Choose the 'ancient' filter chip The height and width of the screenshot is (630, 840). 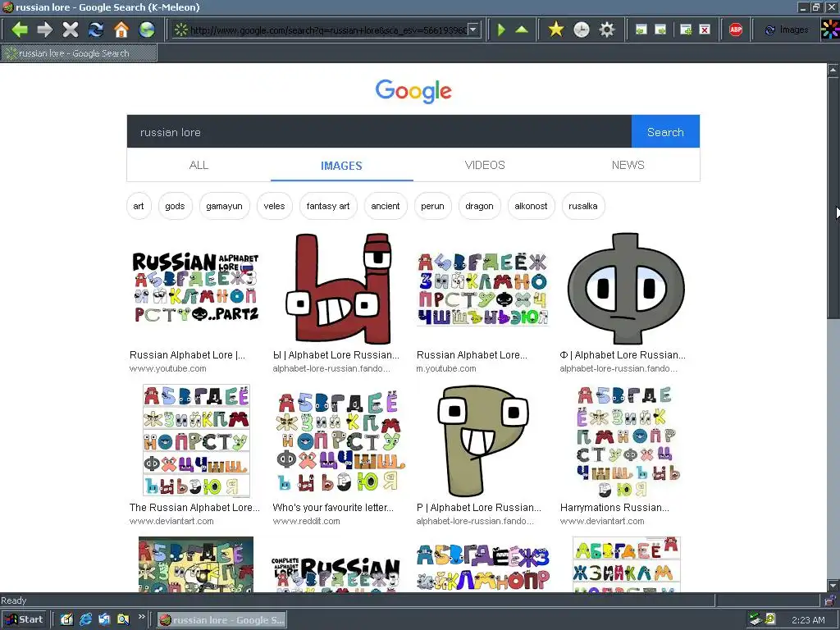point(386,206)
